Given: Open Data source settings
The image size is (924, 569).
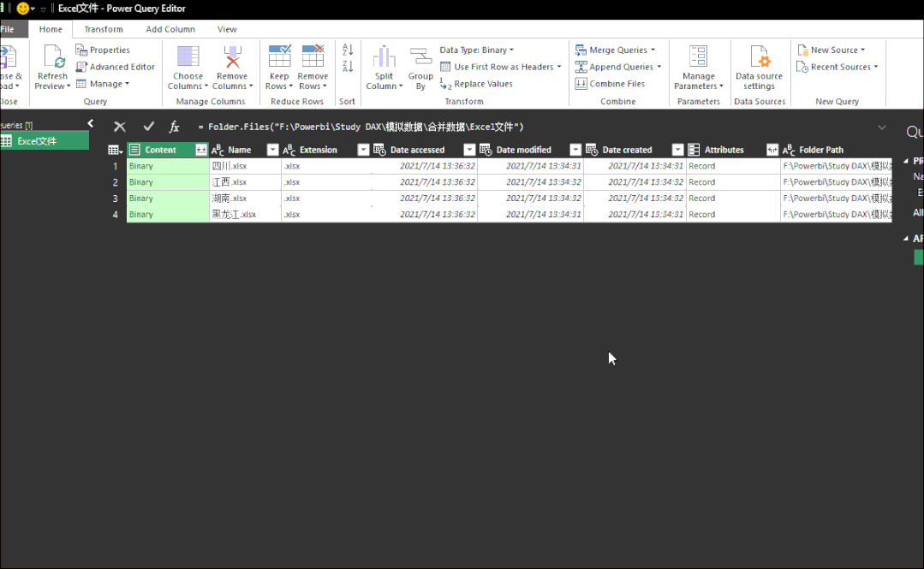Looking at the screenshot, I should point(759,68).
